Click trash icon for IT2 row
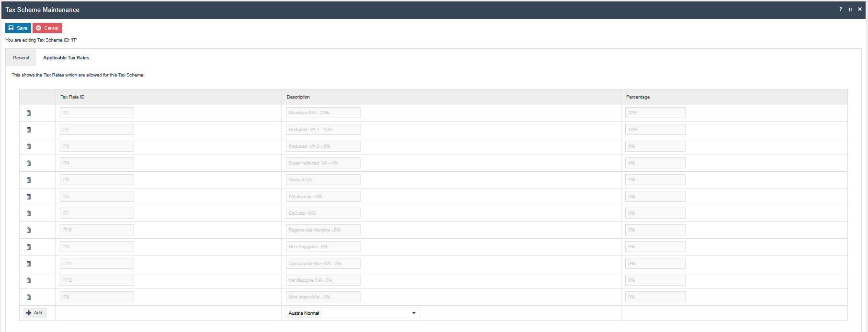The width and height of the screenshot is (868, 332). [x=29, y=130]
